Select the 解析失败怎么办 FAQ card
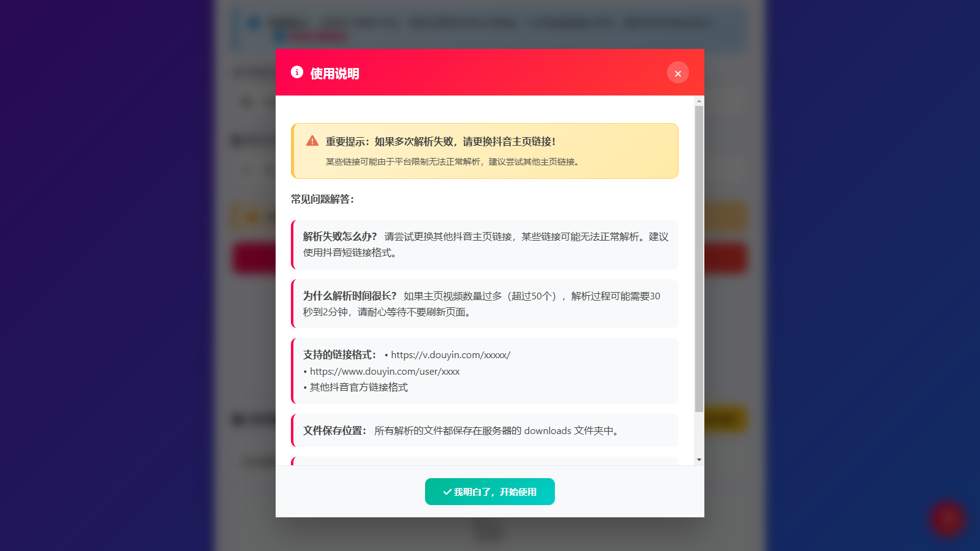980x551 pixels. click(484, 244)
